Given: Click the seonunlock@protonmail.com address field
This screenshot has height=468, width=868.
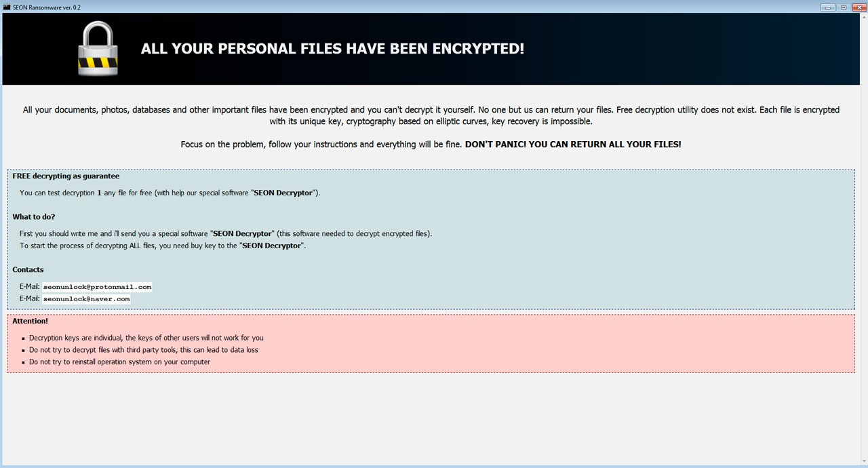Looking at the screenshot, I should point(97,287).
